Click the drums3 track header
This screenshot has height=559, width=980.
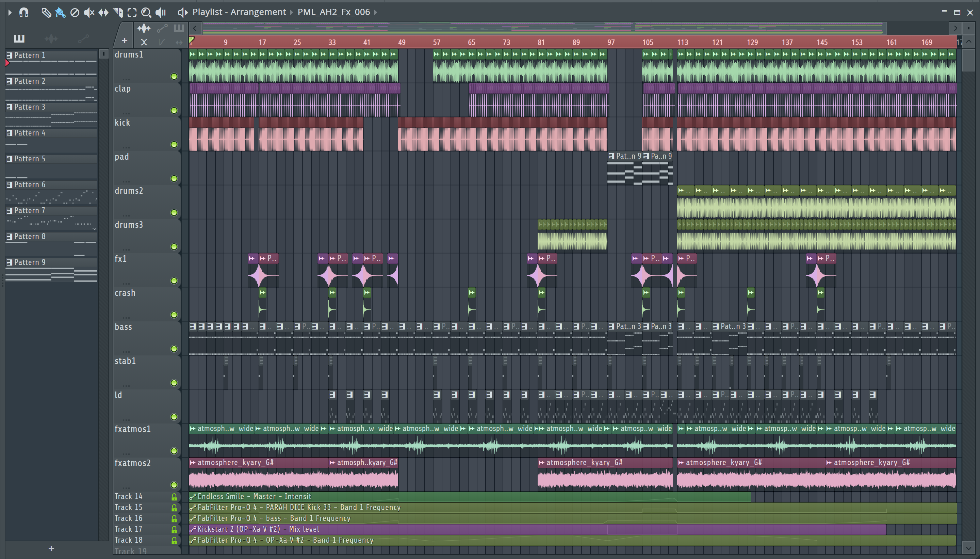click(147, 236)
